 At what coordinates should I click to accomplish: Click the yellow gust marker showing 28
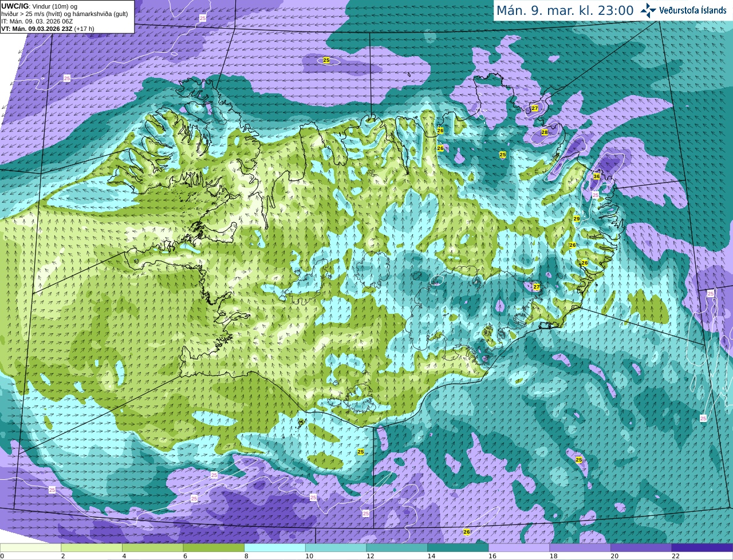[545, 132]
